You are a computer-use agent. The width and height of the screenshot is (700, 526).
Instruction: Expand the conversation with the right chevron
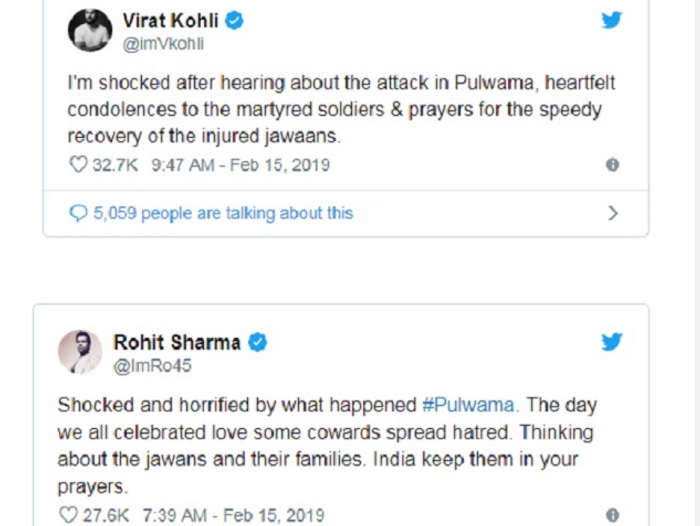pos(613,213)
